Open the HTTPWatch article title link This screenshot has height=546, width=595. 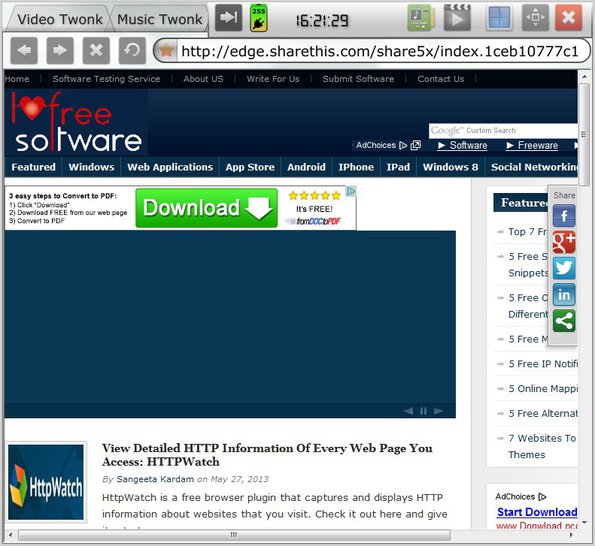coord(267,455)
